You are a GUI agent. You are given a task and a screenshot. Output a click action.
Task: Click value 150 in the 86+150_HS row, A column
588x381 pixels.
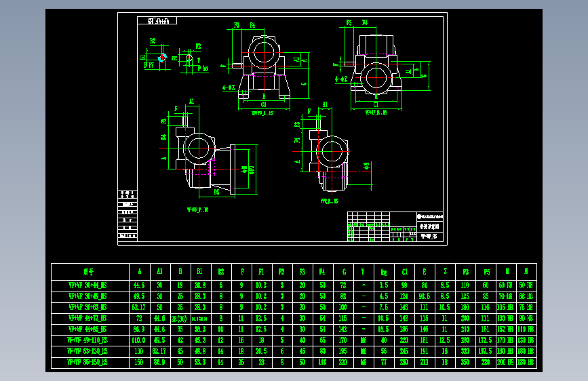point(139,362)
